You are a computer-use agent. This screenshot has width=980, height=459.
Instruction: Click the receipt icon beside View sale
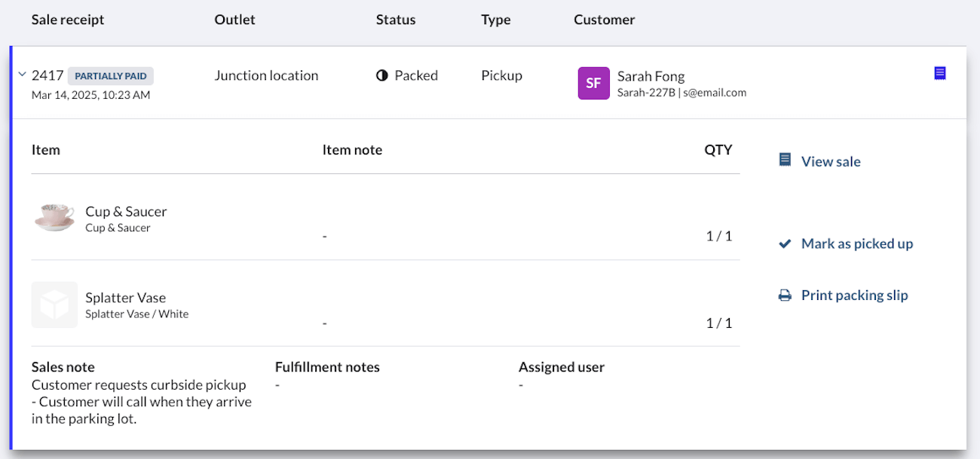[x=785, y=160]
